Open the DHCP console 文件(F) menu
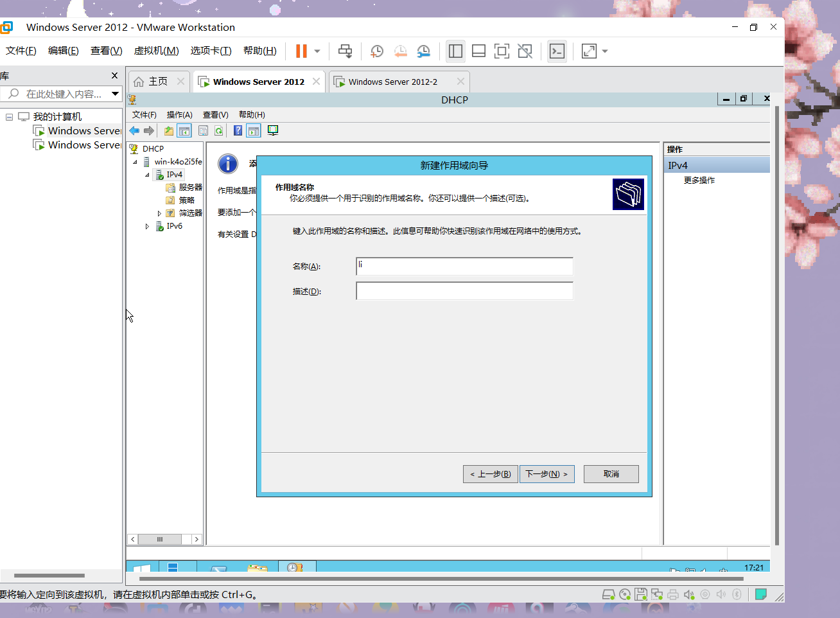 coord(144,115)
